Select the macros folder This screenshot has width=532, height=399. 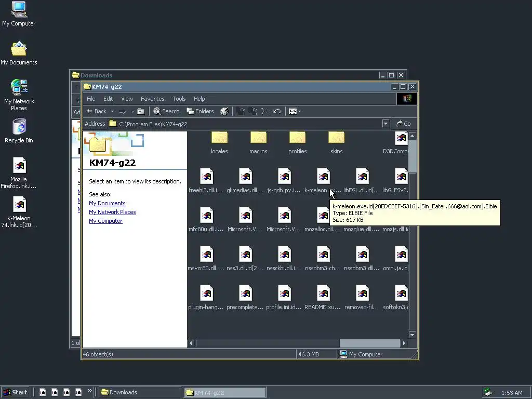click(x=258, y=142)
